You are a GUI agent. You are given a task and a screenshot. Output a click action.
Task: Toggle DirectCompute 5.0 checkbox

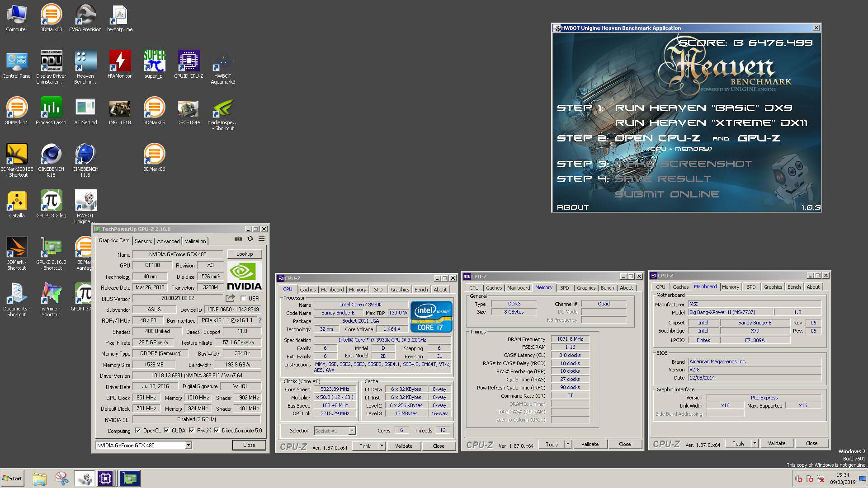217,431
